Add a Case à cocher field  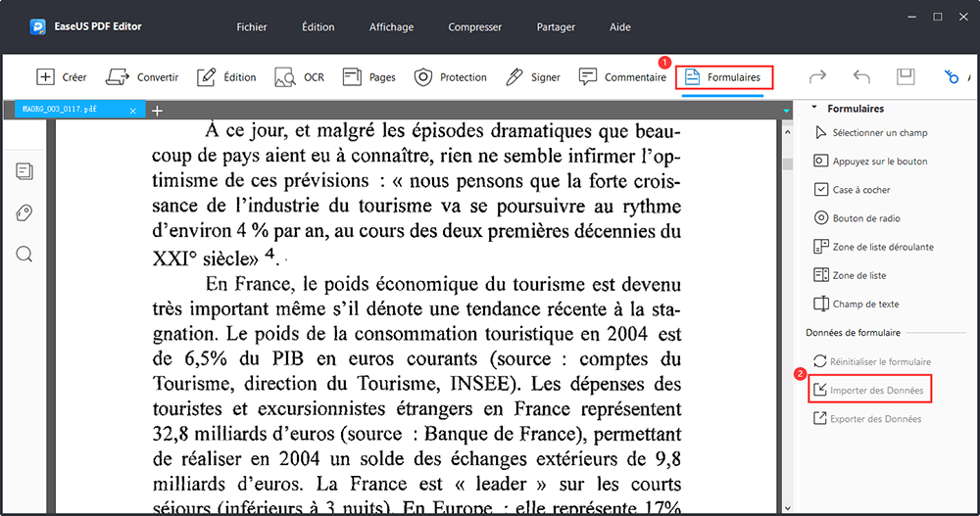pyautogui.click(x=852, y=189)
